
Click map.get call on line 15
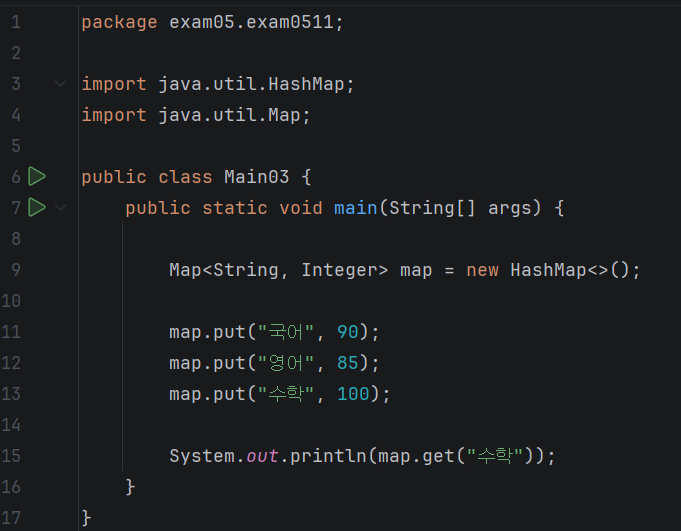(416, 456)
